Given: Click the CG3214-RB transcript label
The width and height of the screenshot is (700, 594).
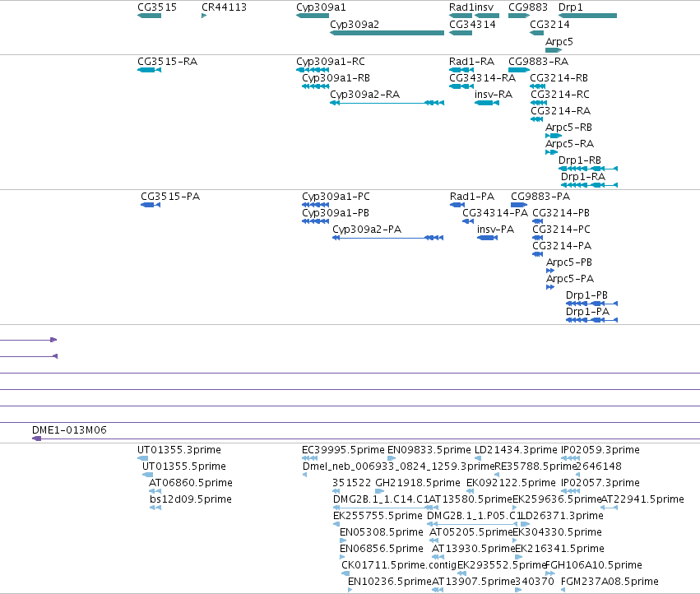Looking at the screenshot, I should pos(559,77).
